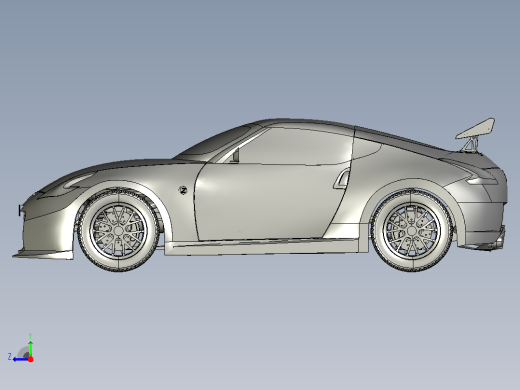Select the rear spoiler wing blade
The image size is (520, 390).
point(476,128)
